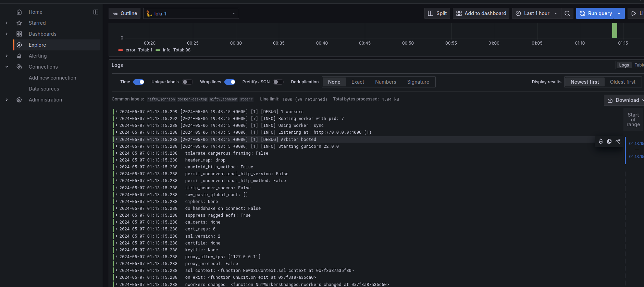Click the Administration gear icon
644x287 pixels.
point(19,100)
